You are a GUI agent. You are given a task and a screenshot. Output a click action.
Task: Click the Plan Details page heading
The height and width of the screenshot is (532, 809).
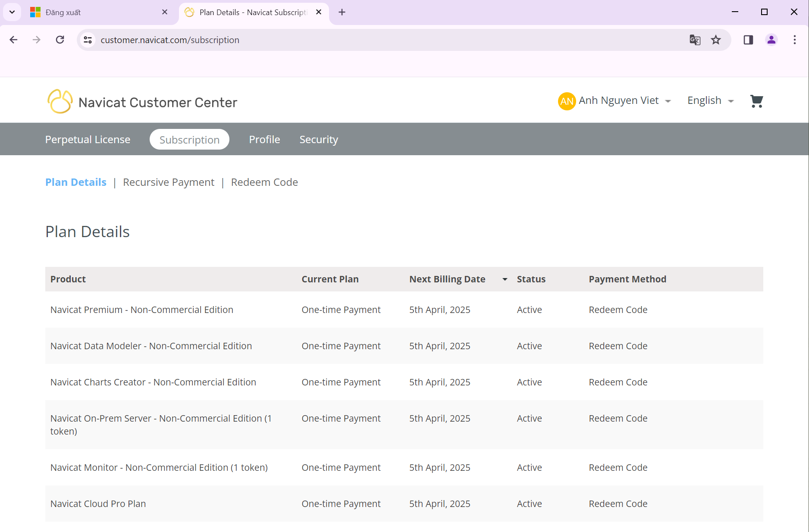[x=88, y=232]
